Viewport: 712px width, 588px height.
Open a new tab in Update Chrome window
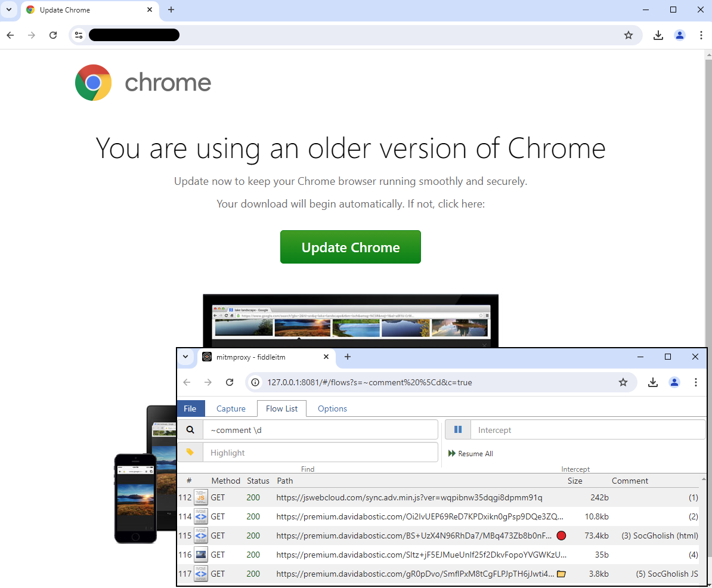[171, 10]
